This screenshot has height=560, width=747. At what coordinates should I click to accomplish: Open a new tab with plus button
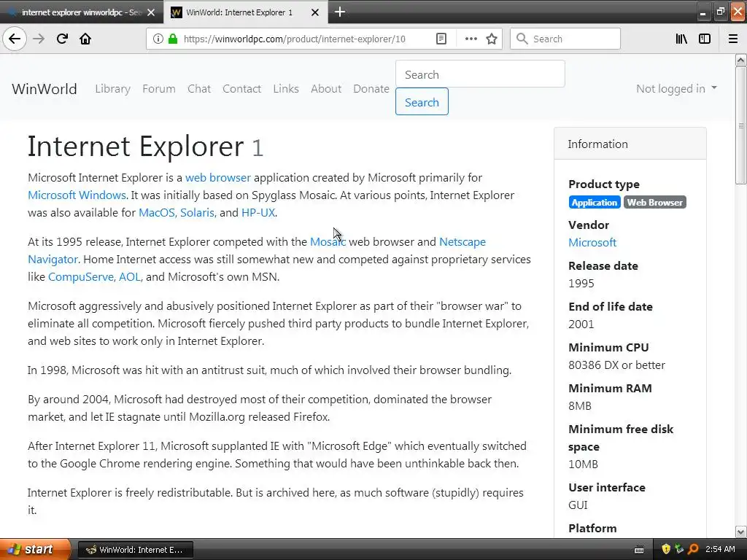[x=340, y=12]
